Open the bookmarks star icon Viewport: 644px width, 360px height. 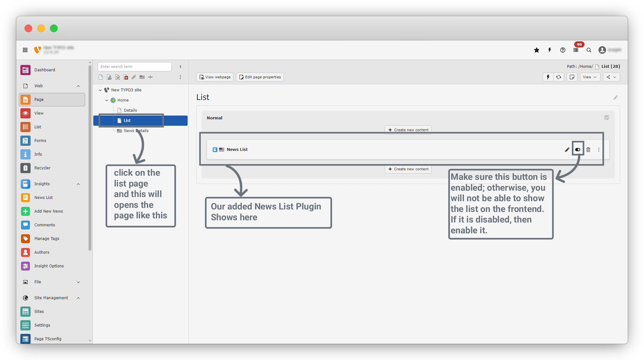(537, 50)
